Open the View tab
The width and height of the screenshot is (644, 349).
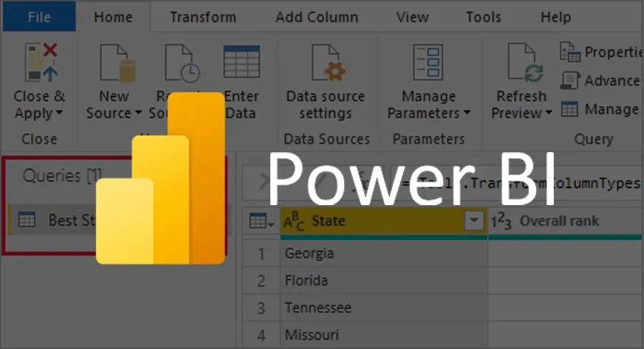412,16
